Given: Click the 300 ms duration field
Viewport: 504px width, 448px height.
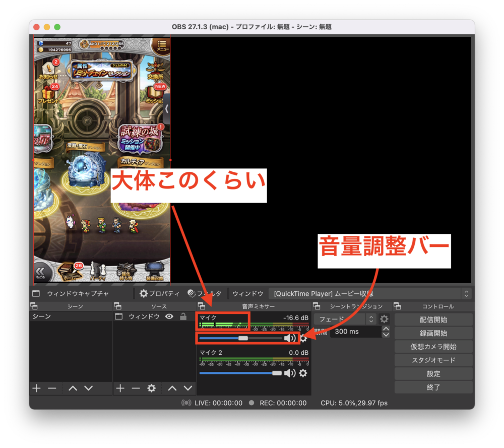Looking at the screenshot, I should click(x=355, y=332).
